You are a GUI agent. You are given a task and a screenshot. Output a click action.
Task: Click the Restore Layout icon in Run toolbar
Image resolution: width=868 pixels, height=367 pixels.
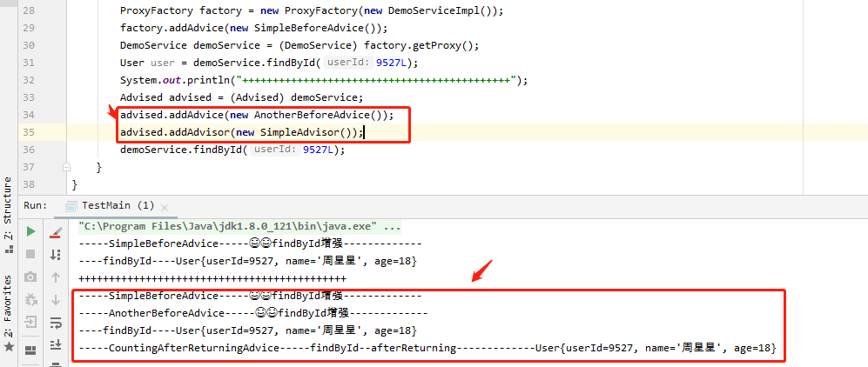pyautogui.click(x=31, y=350)
